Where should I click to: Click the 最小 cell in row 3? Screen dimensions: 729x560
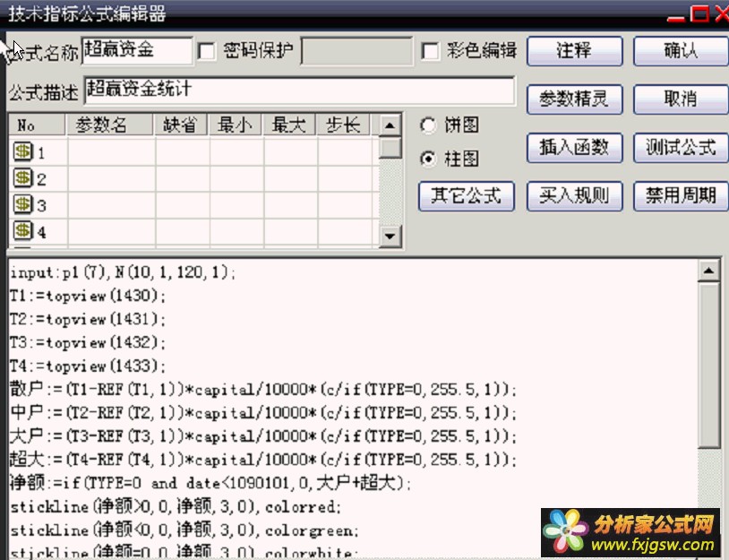click(236, 204)
